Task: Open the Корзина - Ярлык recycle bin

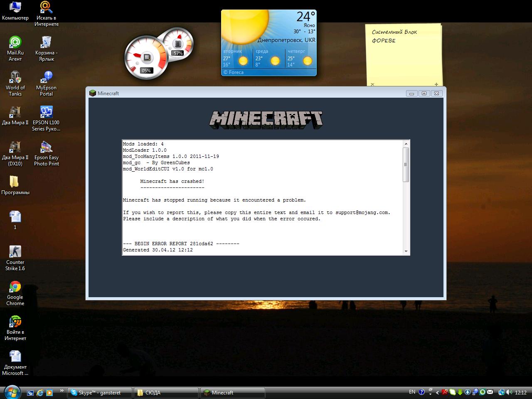Action: pos(46,49)
